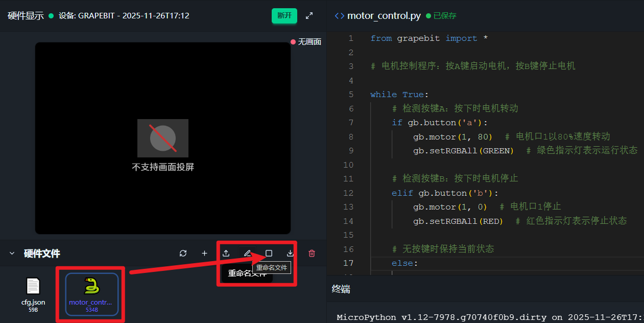This screenshot has height=323, width=644.
Task: Click the download file icon
Action: (x=290, y=253)
